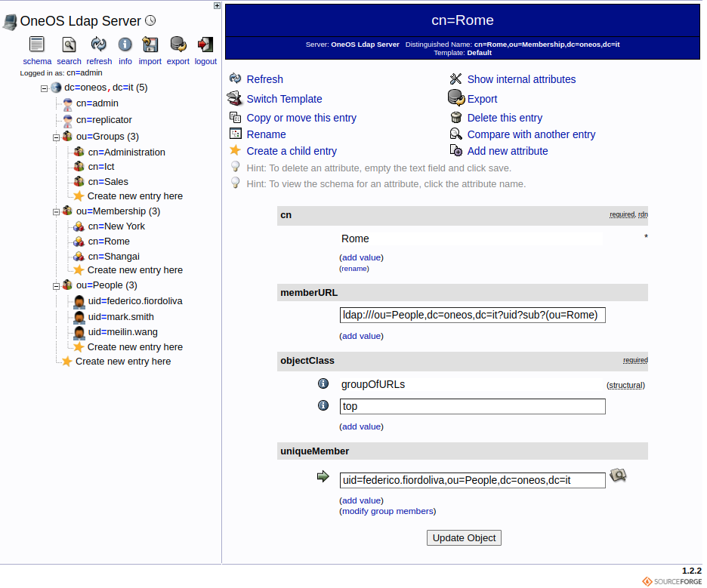Click the clock icon beside server name

point(150,20)
